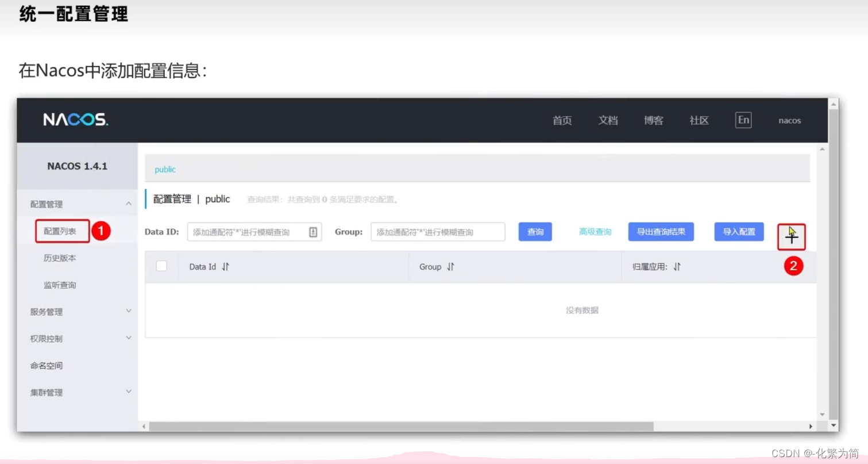Go to 首页 in the top navigation
Image resolution: width=868 pixels, height=464 pixels.
[562, 120]
